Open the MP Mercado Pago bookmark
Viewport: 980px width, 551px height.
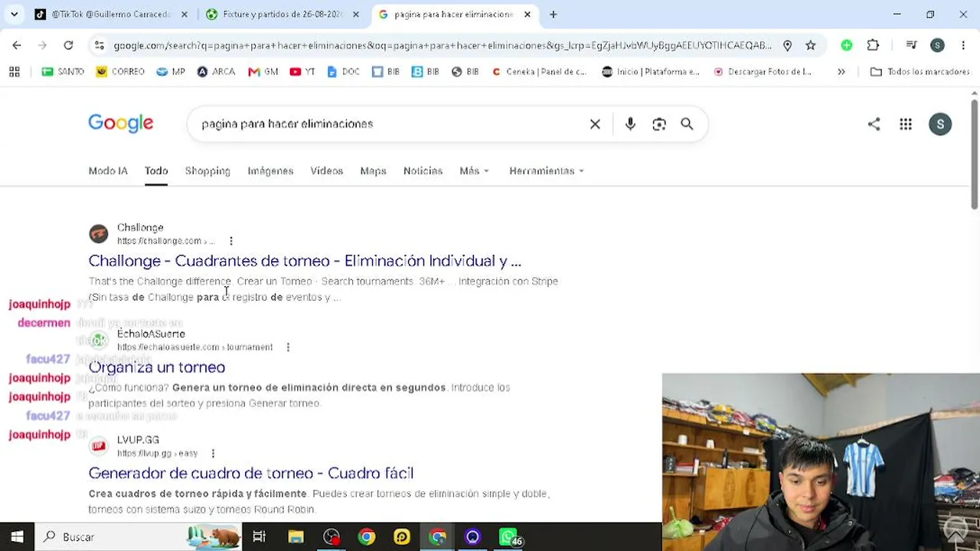click(x=171, y=71)
